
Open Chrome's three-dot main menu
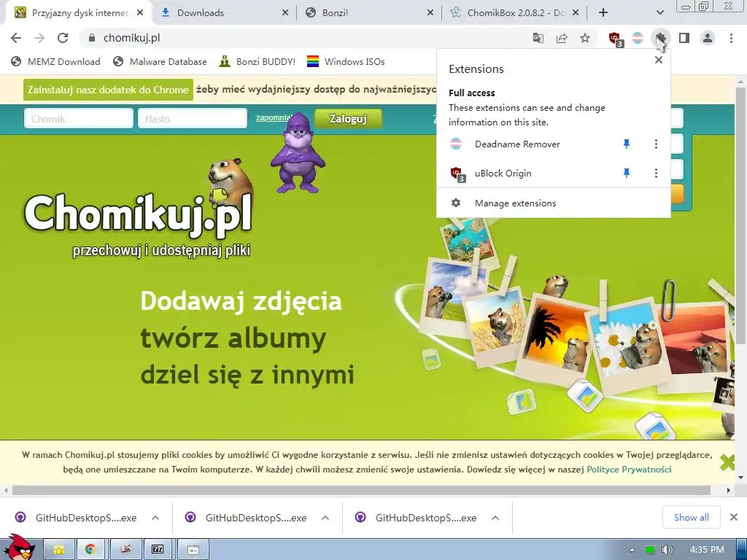(731, 38)
